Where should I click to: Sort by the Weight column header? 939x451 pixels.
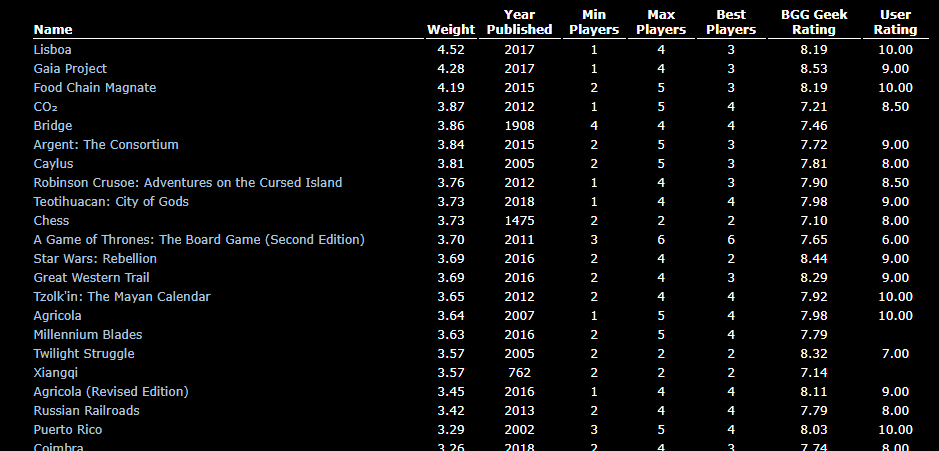[x=450, y=29]
